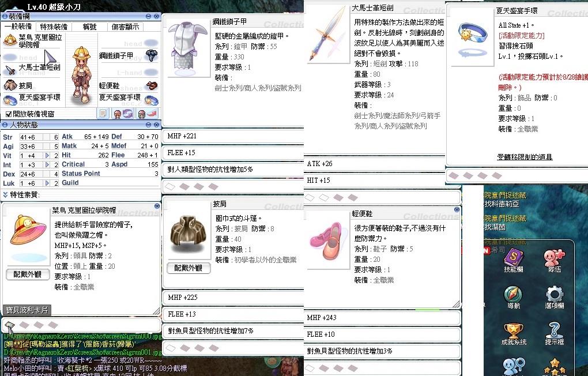Screen dimensions: 588x376
Task: Click the armor icon beside 鋼鐵鎖子甲 in equipment
Action: point(151,55)
